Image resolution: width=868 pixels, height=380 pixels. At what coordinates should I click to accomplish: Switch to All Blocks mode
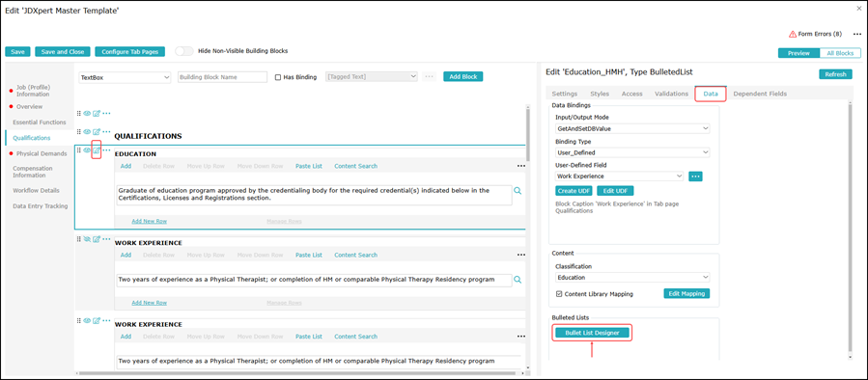pos(840,53)
